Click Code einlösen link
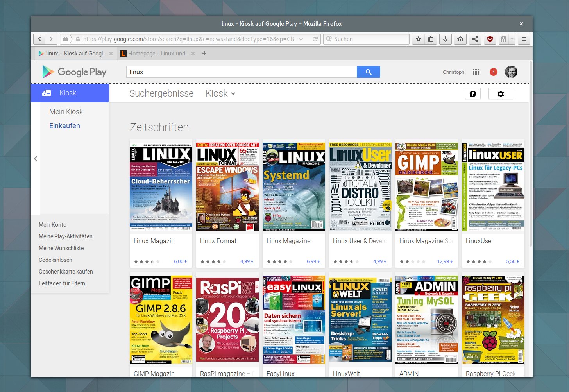This screenshot has width=569, height=392. 55,260
